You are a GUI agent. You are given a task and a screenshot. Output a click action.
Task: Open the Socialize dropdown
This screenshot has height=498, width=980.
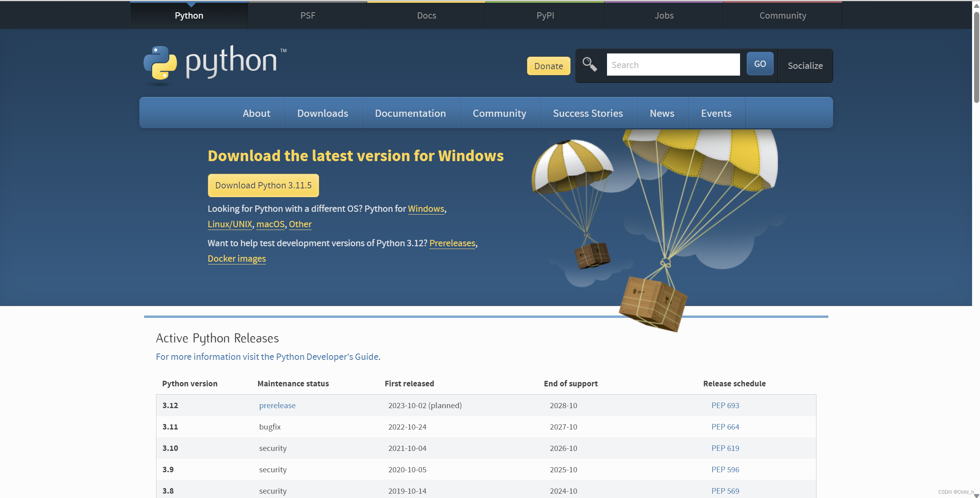pos(805,66)
